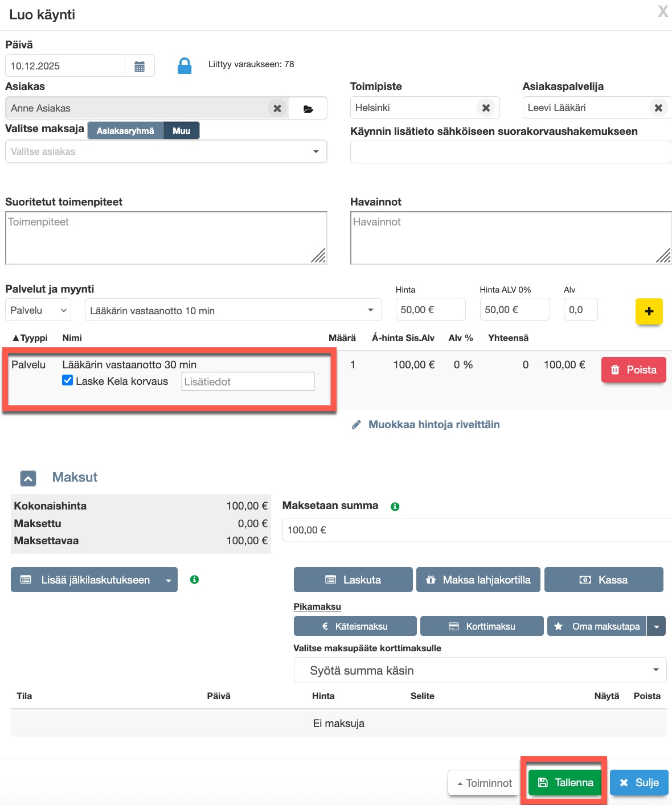This screenshot has width=672, height=805.
Task: Collapse the Maksut section
Action: pos(28,478)
